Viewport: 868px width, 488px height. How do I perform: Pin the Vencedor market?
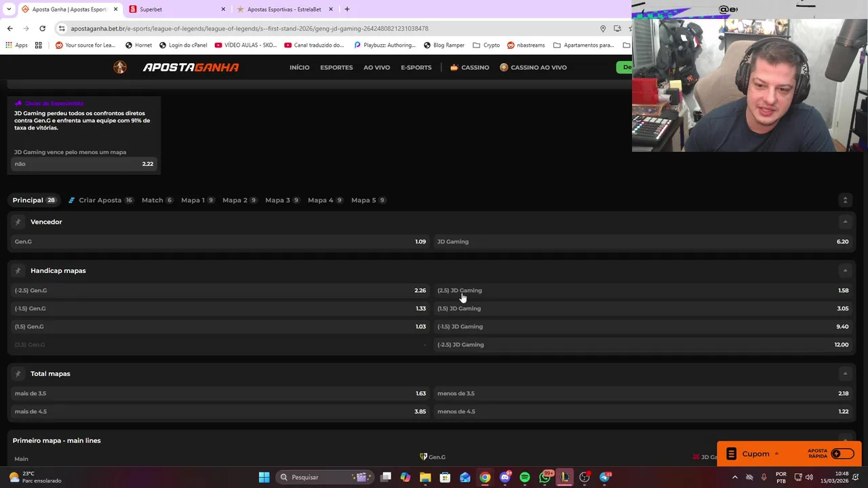(18, 222)
